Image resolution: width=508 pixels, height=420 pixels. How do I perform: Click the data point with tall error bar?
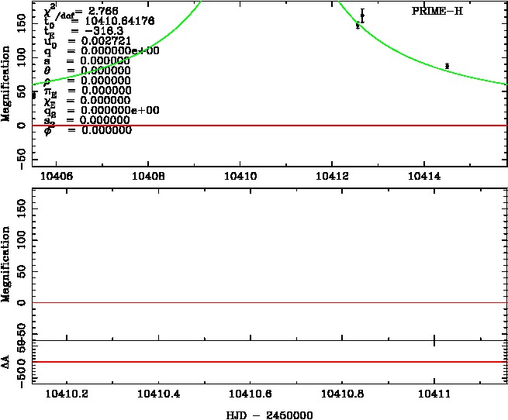point(362,15)
